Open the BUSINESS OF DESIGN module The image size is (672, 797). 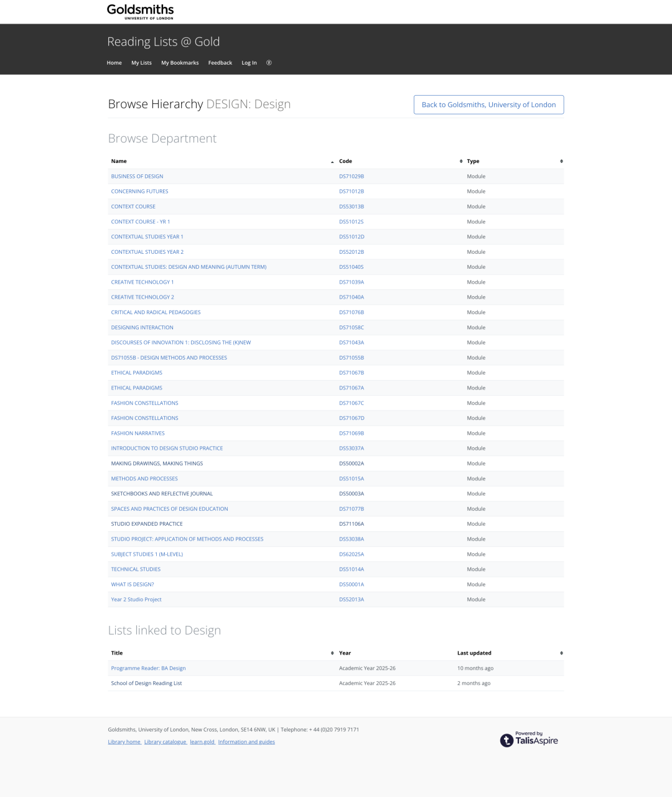[137, 177]
